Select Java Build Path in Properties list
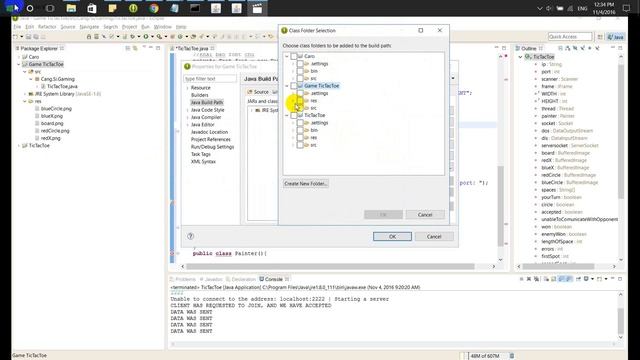This screenshot has width=640, height=360. tap(207, 102)
